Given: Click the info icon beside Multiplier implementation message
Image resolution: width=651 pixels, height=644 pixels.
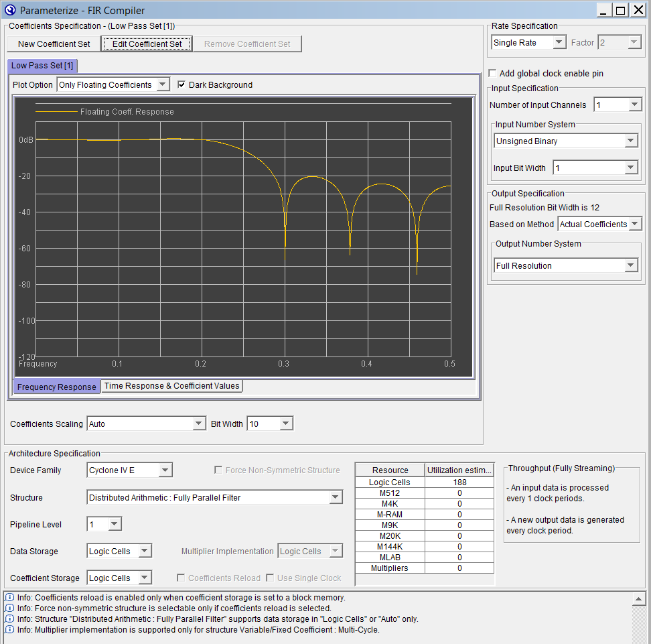Looking at the screenshot, I should pos(9,630).
